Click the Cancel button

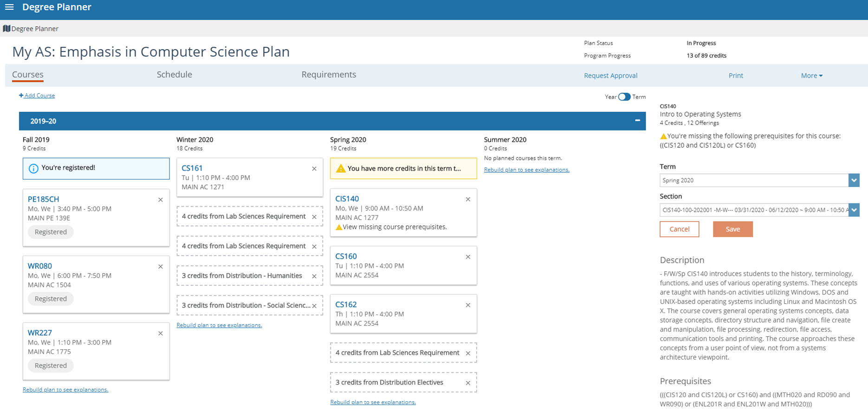pos(679,229)
